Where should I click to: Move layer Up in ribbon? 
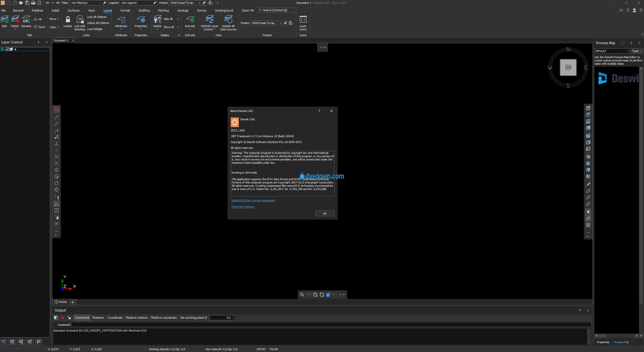(38, 19)
